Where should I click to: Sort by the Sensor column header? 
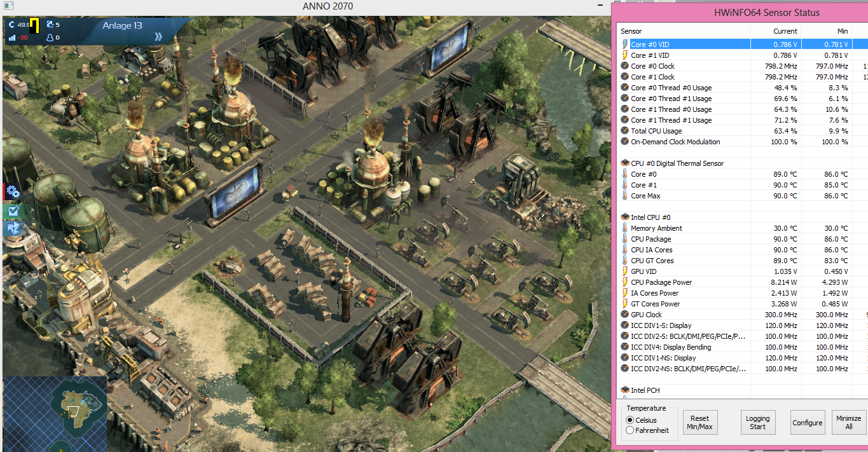[684, 31]
